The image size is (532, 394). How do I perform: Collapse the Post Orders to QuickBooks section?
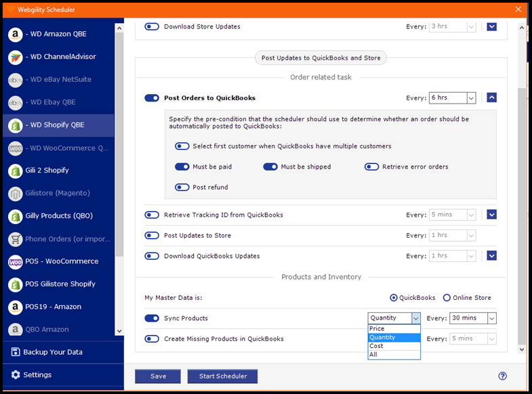[x=492, y=98]
